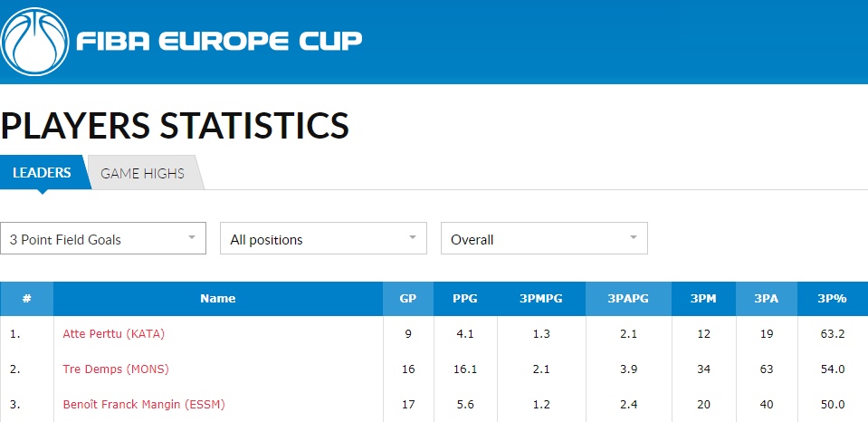
Task: Open the Overall filter dropdown
Action: click(x=544, y=239)
